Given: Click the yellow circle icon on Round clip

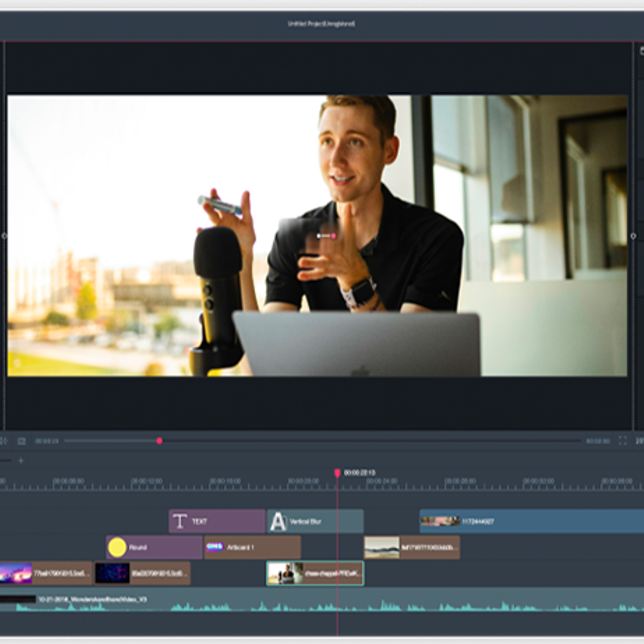Looking at the screenshot, I should tap(117, 547).
